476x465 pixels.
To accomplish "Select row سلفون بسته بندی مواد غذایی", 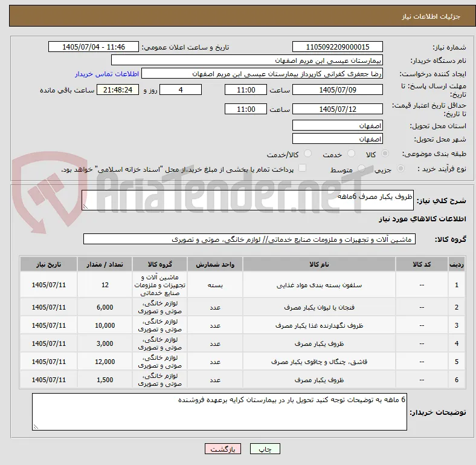I will [243, 285].
